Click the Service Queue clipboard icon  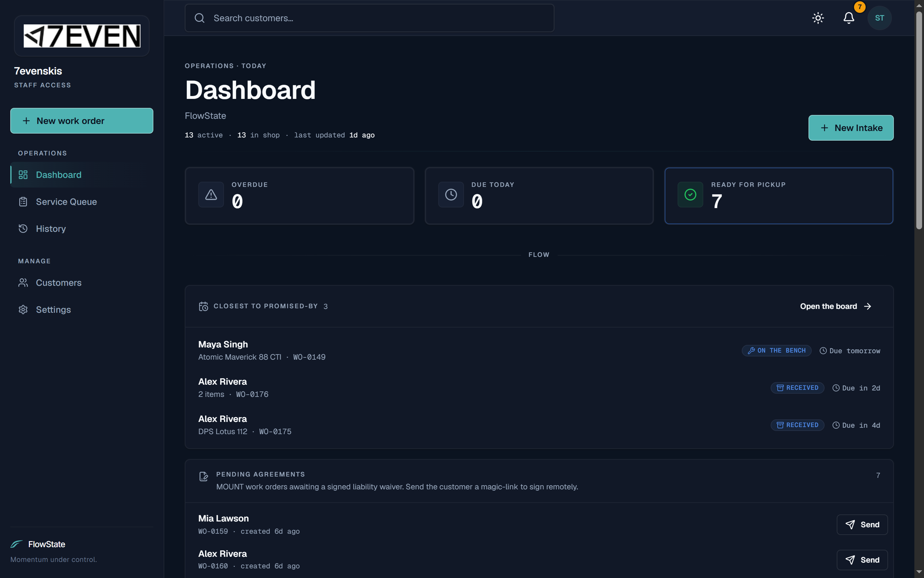(x=23, y=202)
